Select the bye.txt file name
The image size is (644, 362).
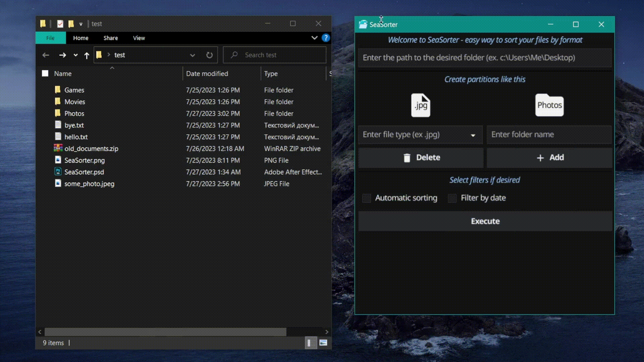click(74, 125)
